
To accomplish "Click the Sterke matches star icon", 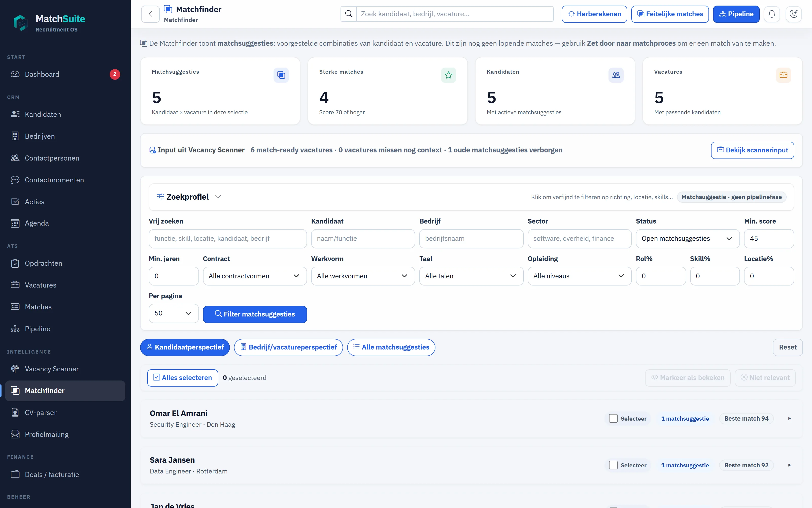I will pyautogui.click(x=448, y=75).
